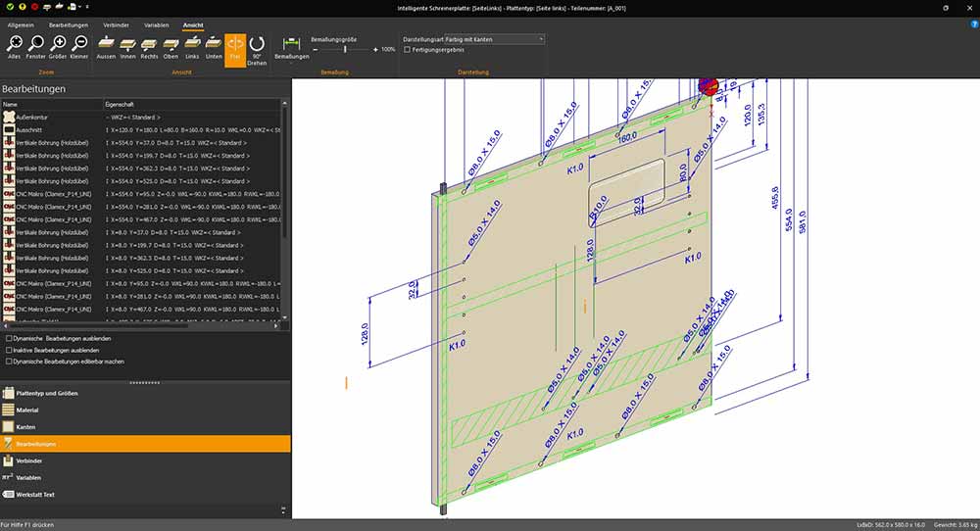Image resolution: width=980 pixels, height=531 pixels.
Task: Open the Werkstatt Text section
Action: click(145, 494)
